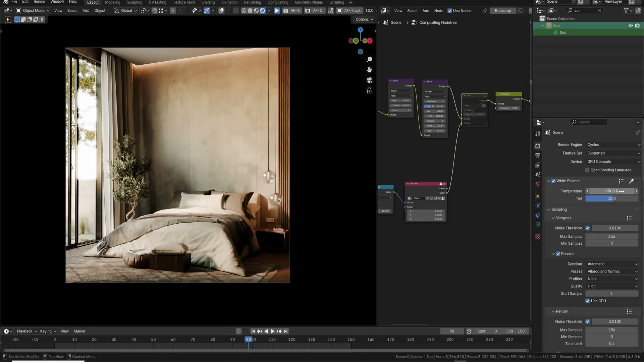
Task: Click the Viewport sampling presets icon
Action: [629, 218]
